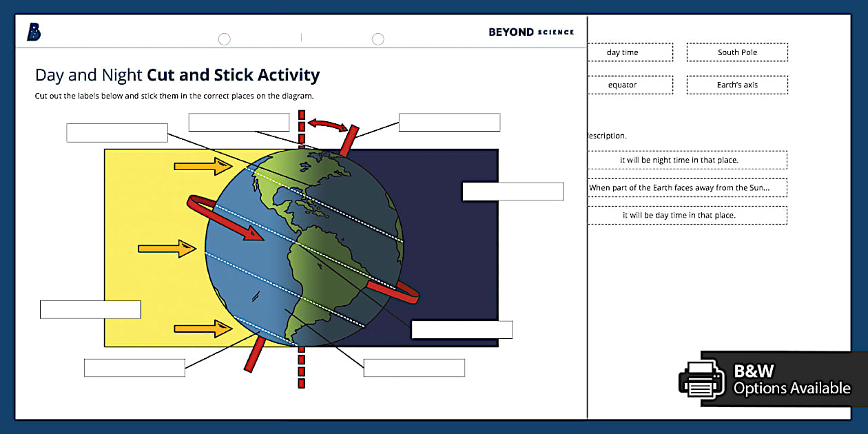Select the "Earth's axis" cut-out label
868x434 pixels.
click(736, 85)
